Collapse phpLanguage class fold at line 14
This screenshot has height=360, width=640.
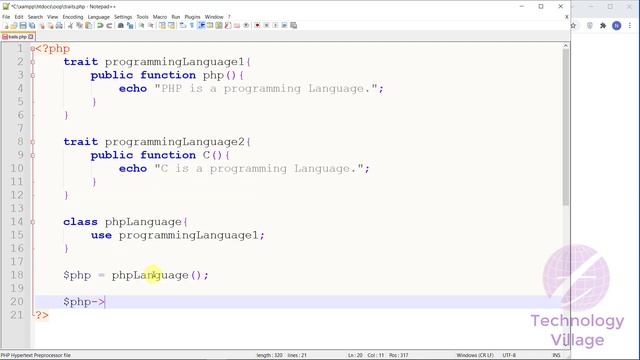(33, 222)
